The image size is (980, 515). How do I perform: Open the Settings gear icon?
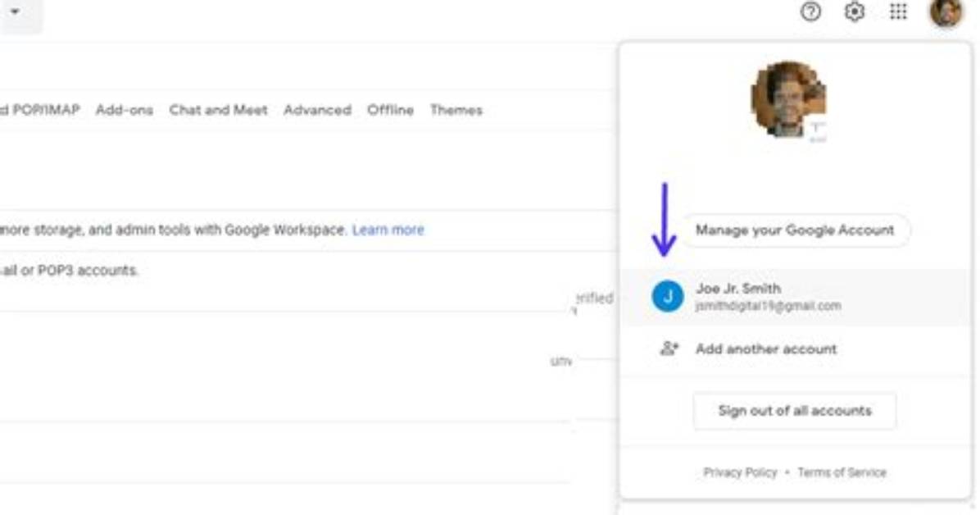[x=855, y=11]
